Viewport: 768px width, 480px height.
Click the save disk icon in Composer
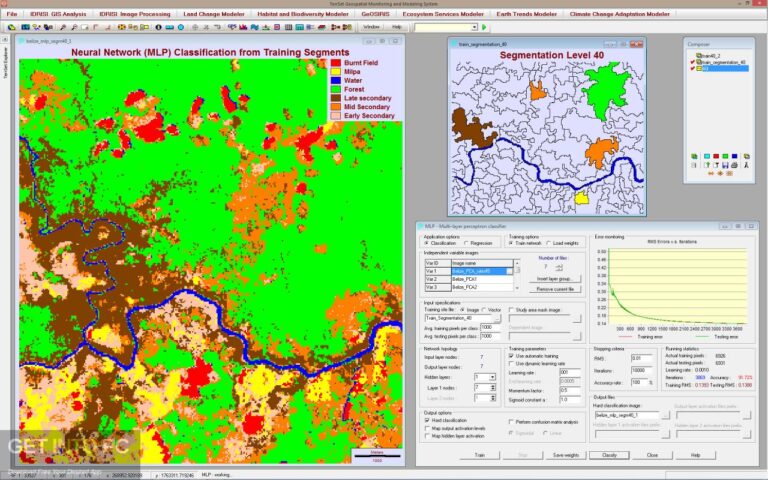tap(725, 165)
